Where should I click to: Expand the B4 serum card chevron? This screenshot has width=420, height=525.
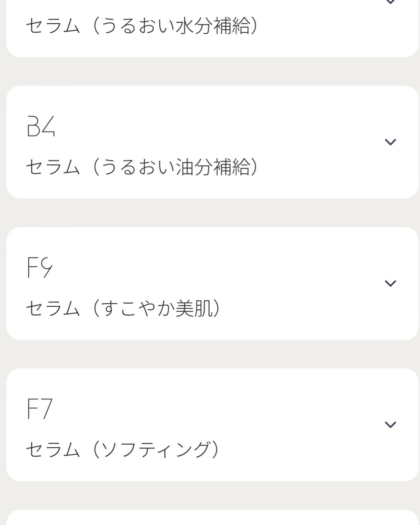click(390, 142)
